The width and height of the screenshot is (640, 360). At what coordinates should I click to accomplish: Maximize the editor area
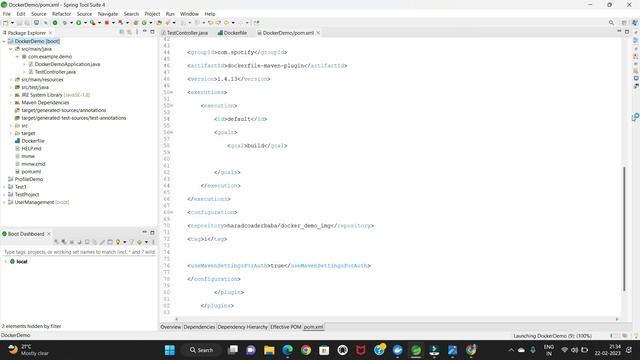(x=627, y=31)
